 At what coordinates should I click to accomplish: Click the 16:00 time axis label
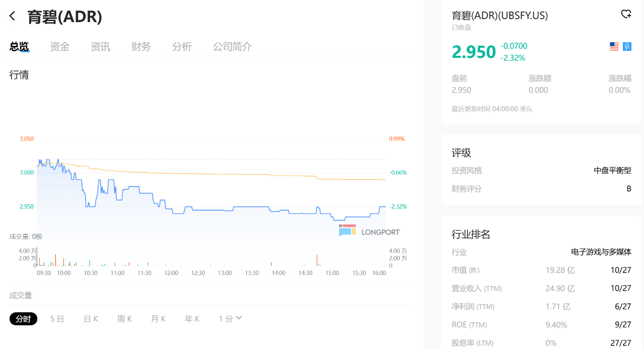coord(379,273)
